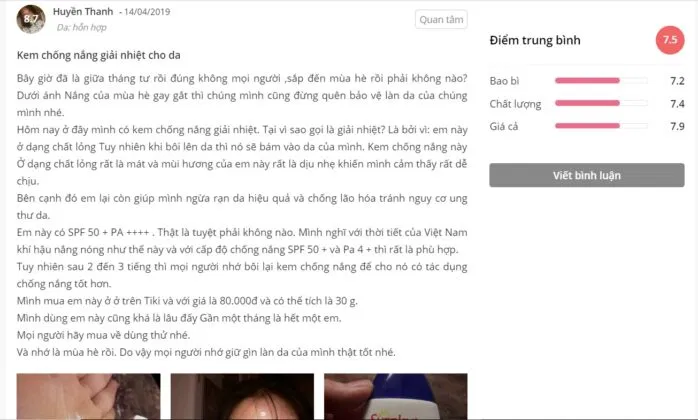Click the Bao bì label
This screenshot has height=420, width=698.
(x=504, y=81)
